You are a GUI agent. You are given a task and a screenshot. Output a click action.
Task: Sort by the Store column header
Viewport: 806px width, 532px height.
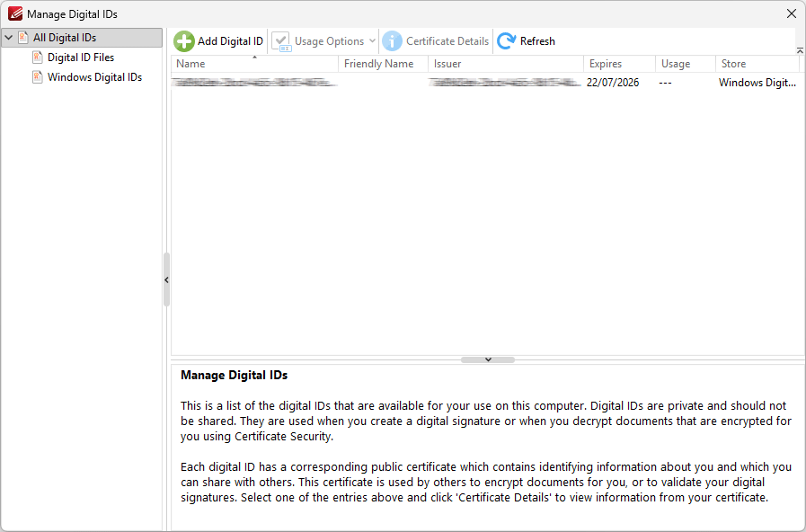pos(757,64)
